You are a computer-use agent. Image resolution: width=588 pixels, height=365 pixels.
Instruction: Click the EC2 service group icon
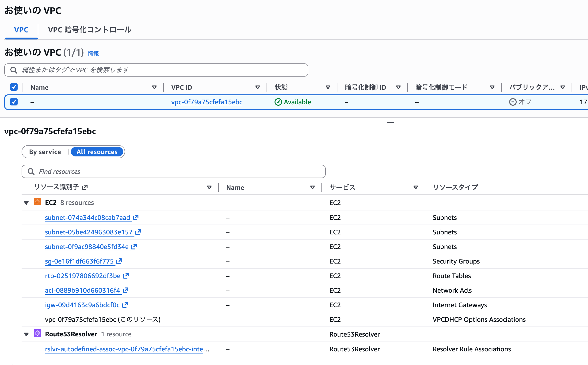pos(37,202)
